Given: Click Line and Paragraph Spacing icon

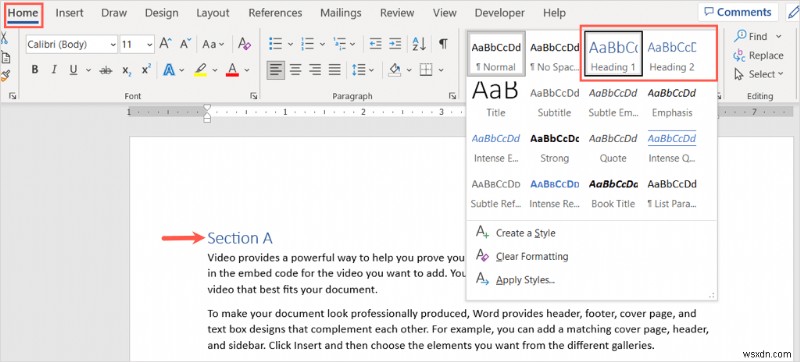Looking at the screenshot, I should (x=359, y=70).
